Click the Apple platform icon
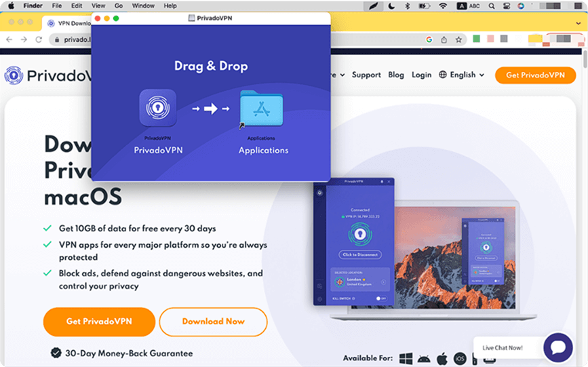 442,358
